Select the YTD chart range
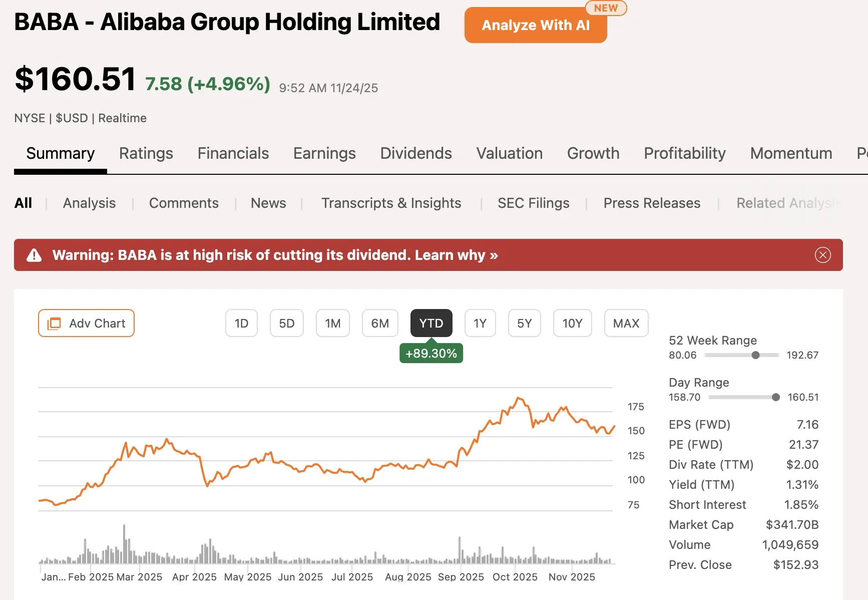This screenshot has height=600, width=868. (431, 324)
